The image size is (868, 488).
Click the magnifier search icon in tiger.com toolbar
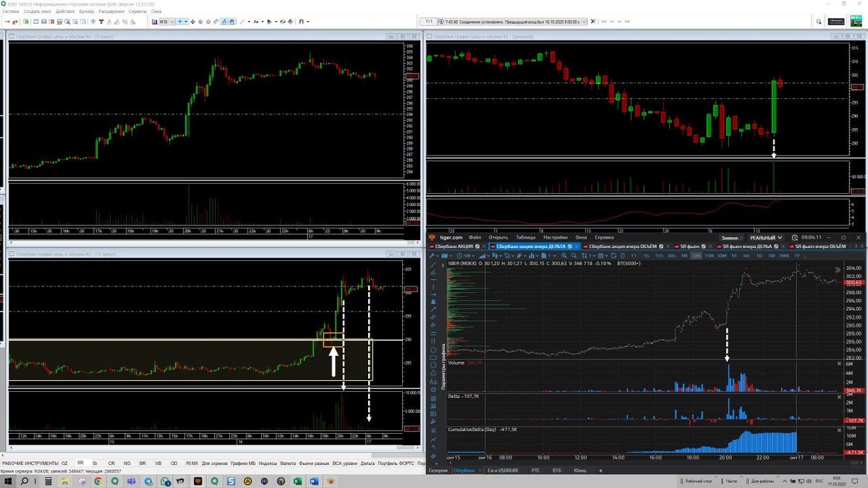(574, 256)
